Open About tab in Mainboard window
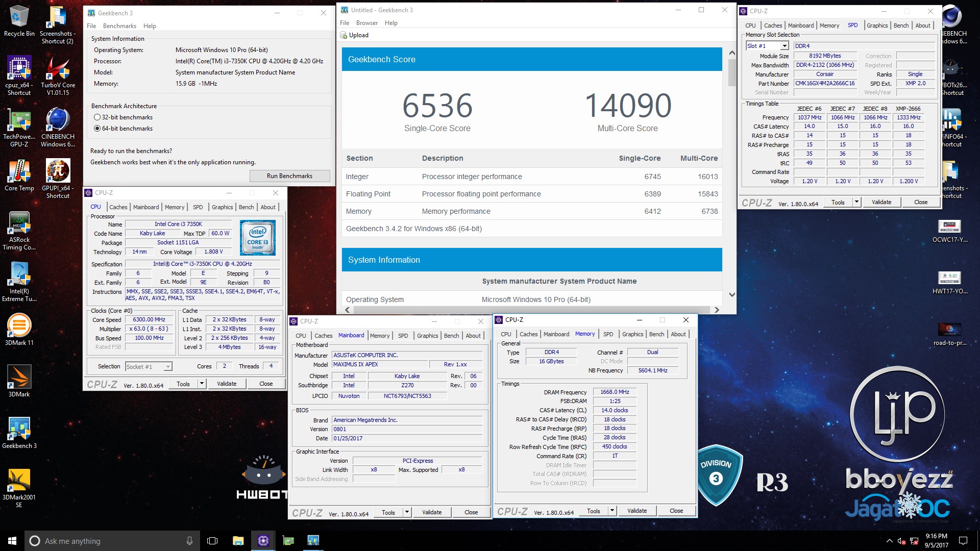Viewport: 980px width, 551px height. [x=473, y=336]
